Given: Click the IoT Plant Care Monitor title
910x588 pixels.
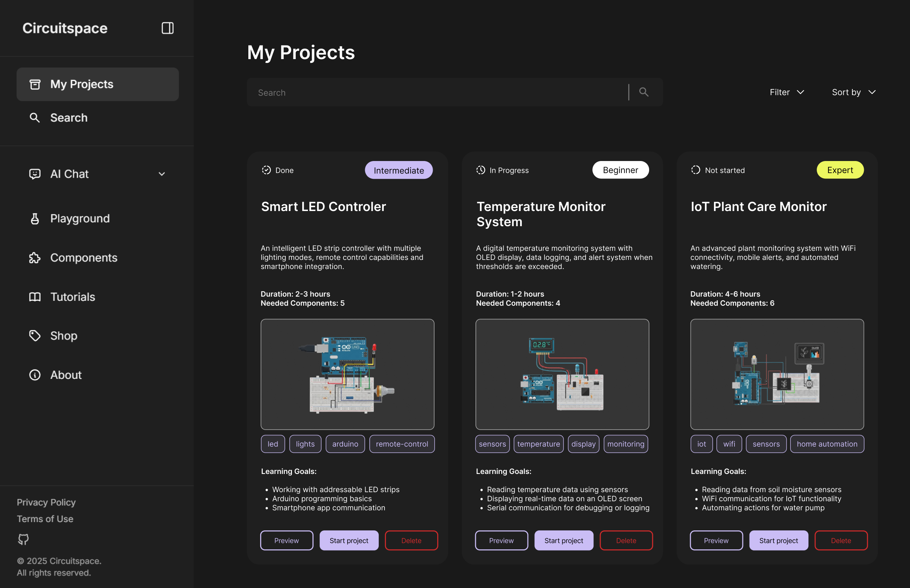Looking at the screenshot, I should point(758,206).
